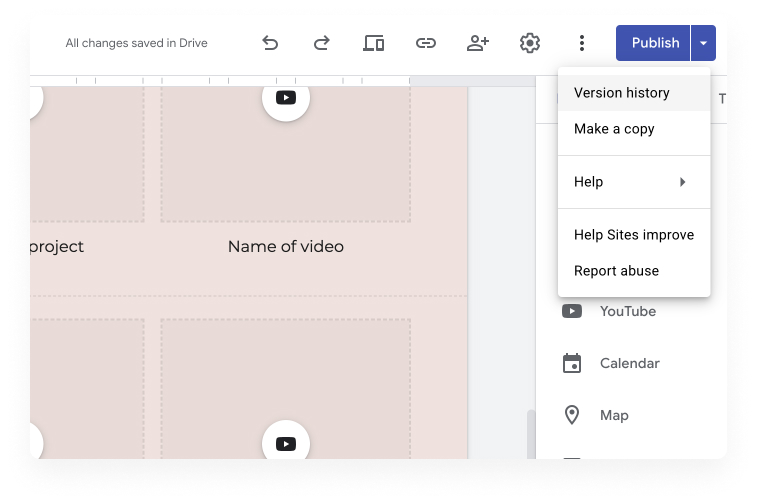Undo the last action
The height and width of the screenshot is (504, 757).
pyautogui.click(x=270, y=43)
